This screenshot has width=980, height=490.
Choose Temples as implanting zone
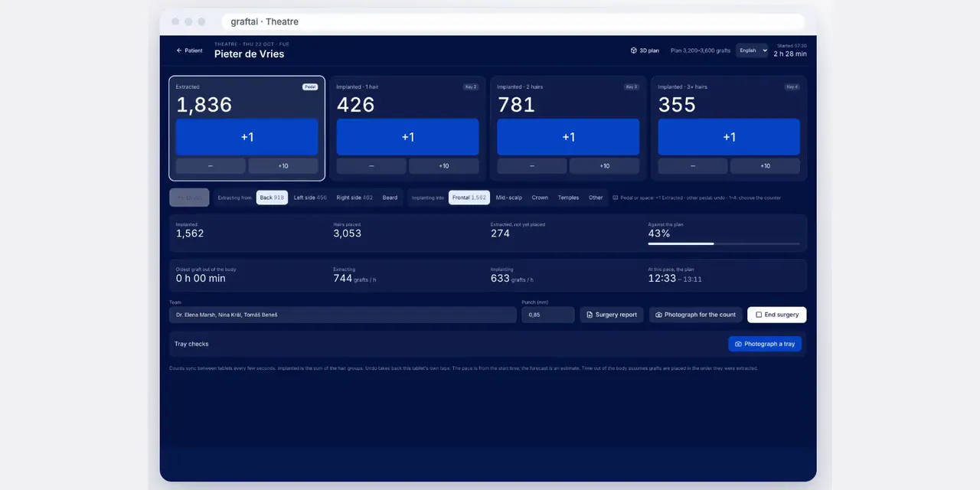coord(569,198)
